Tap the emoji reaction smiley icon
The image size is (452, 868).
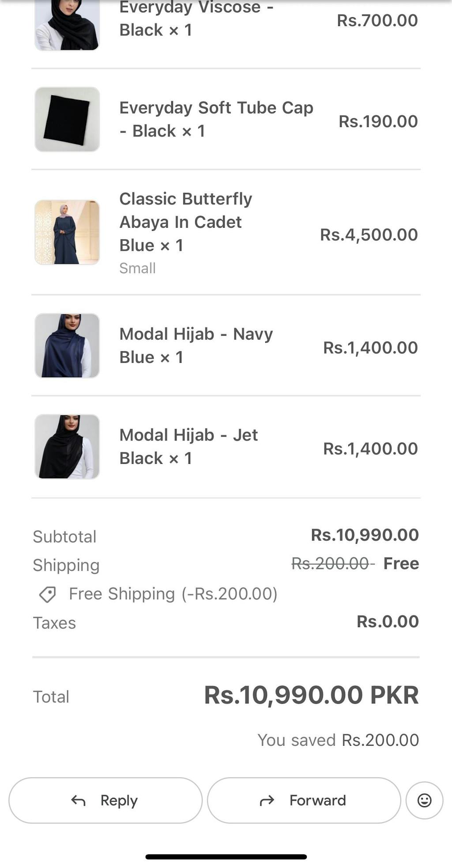pos(424,800)
